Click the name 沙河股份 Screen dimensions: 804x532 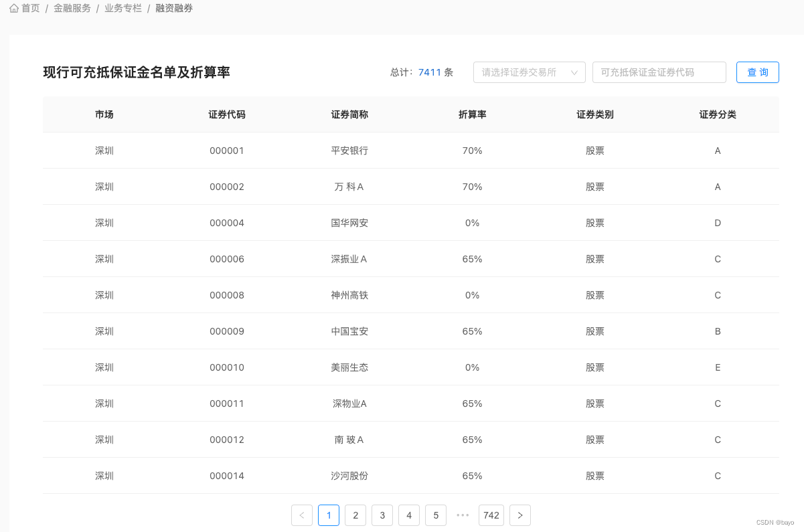349,476
